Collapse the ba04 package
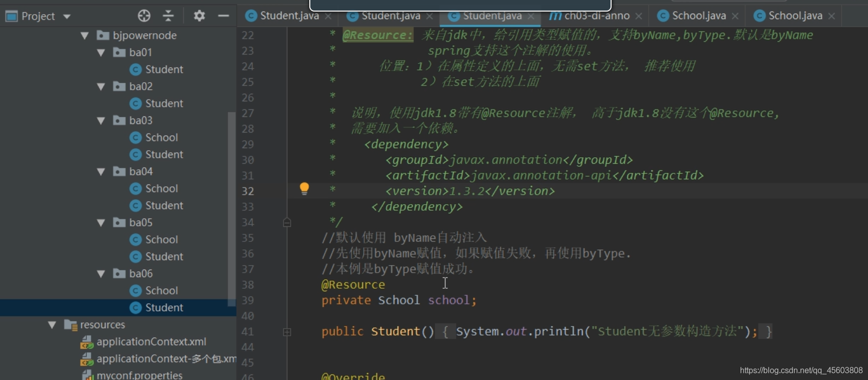Screen dimensions: 868x380 [101, 172]
